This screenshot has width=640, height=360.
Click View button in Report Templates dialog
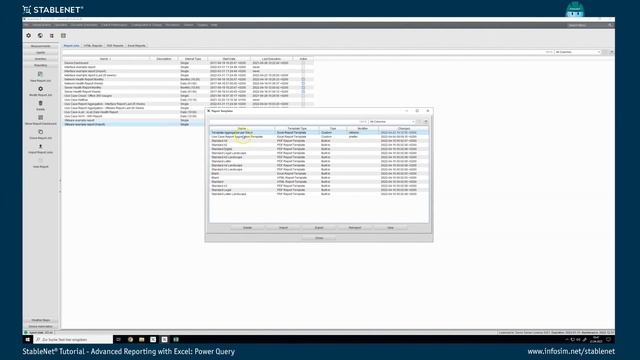point(391,227)
